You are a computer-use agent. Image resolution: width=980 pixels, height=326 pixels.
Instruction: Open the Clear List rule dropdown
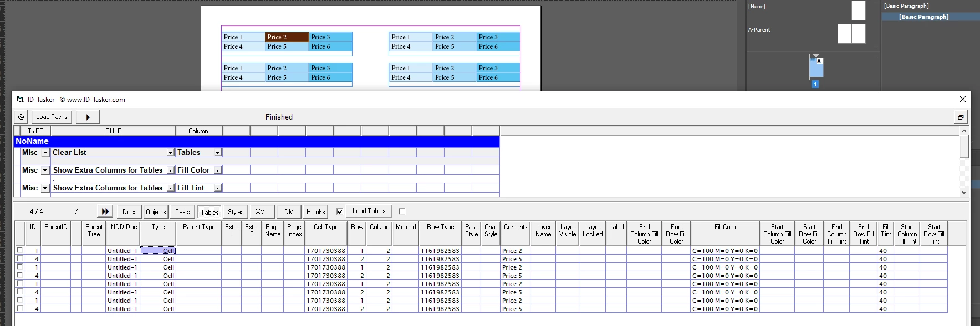pos(171,153)
